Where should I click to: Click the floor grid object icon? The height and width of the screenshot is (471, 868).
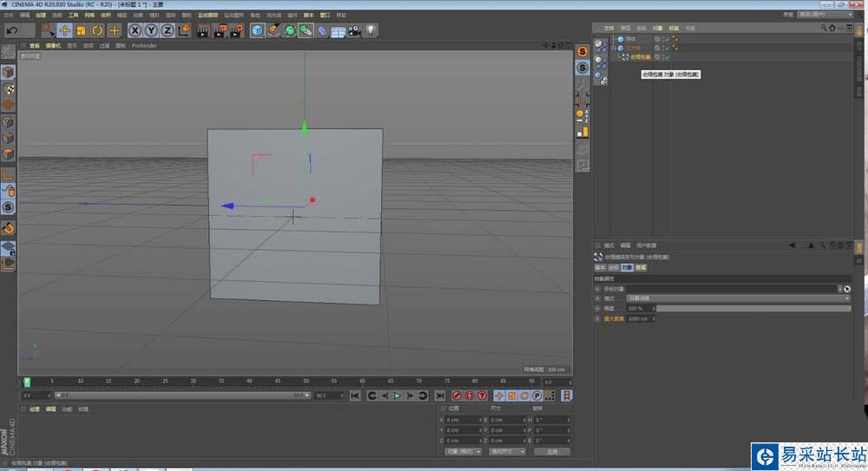(x=338, y=30)
